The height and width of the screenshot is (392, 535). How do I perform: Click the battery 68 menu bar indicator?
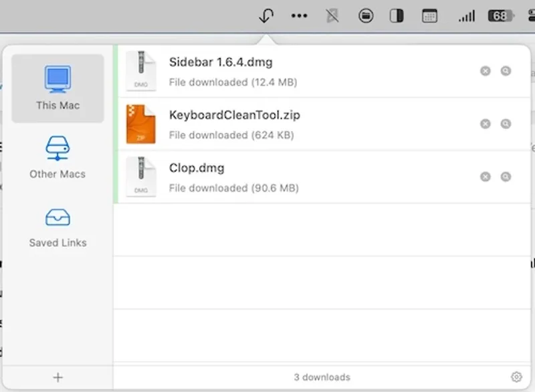click(x=501, y=15)
